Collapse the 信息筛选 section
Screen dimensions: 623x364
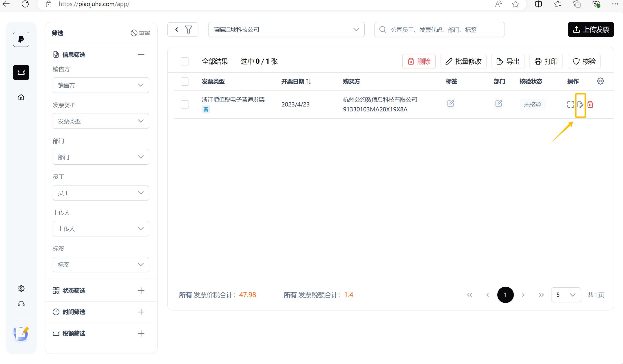141,54
